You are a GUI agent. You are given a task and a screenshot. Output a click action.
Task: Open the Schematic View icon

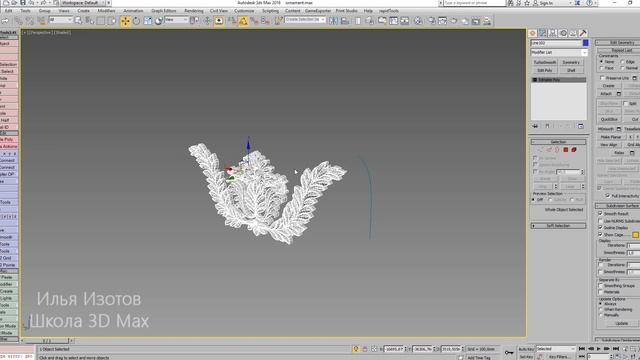[x=404, y=20]
